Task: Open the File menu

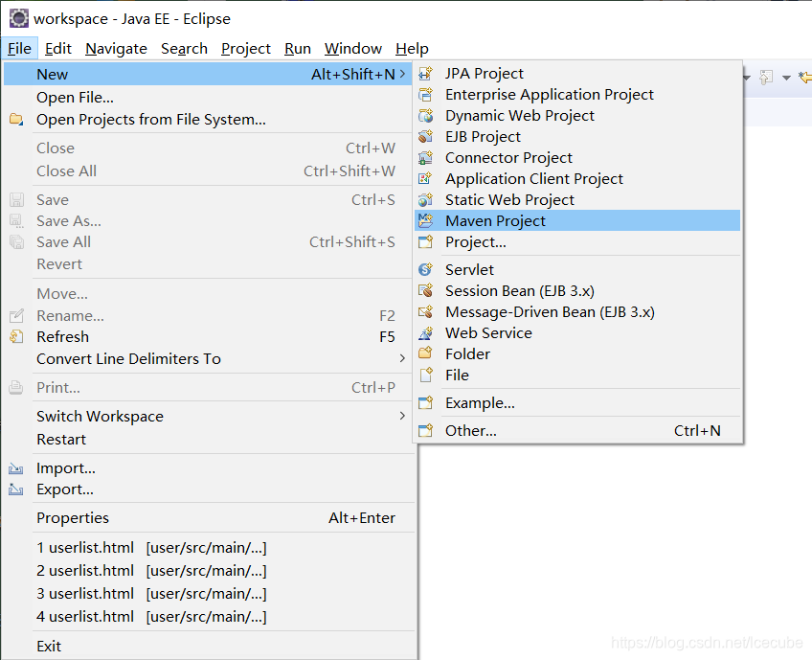Action: (x=20, y=49)
